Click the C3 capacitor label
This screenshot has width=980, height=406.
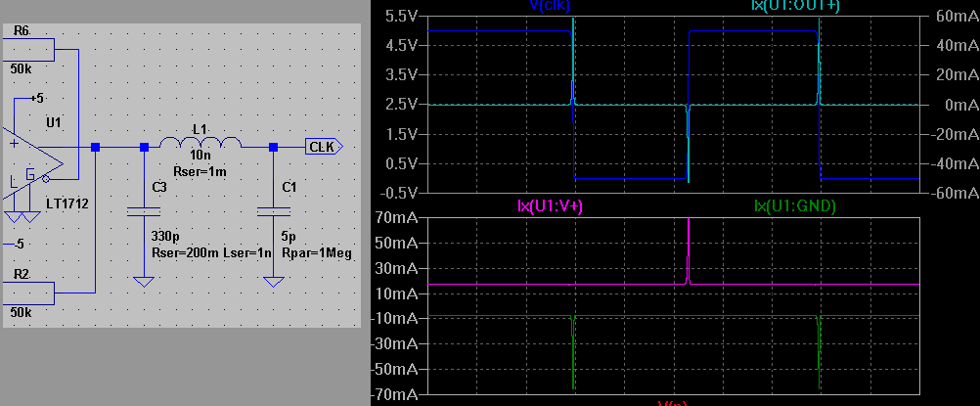159,187
